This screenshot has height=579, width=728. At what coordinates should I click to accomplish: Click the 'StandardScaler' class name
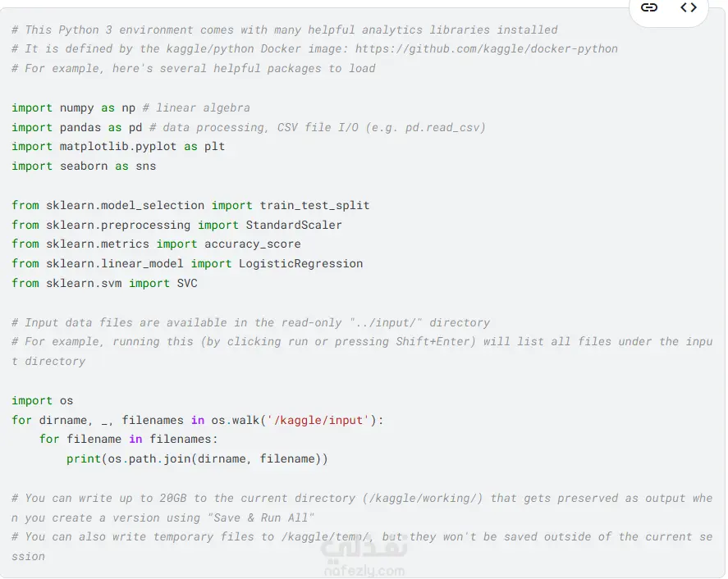[x=294, y=225]
